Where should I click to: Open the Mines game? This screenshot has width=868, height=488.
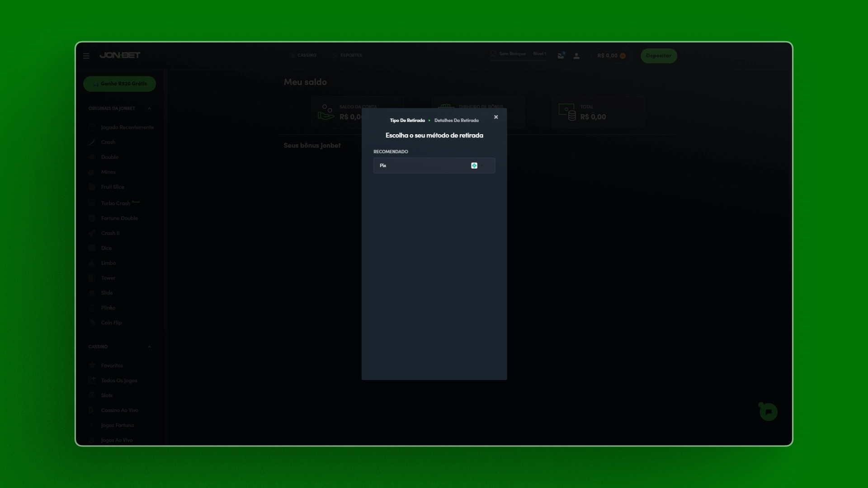102,172
